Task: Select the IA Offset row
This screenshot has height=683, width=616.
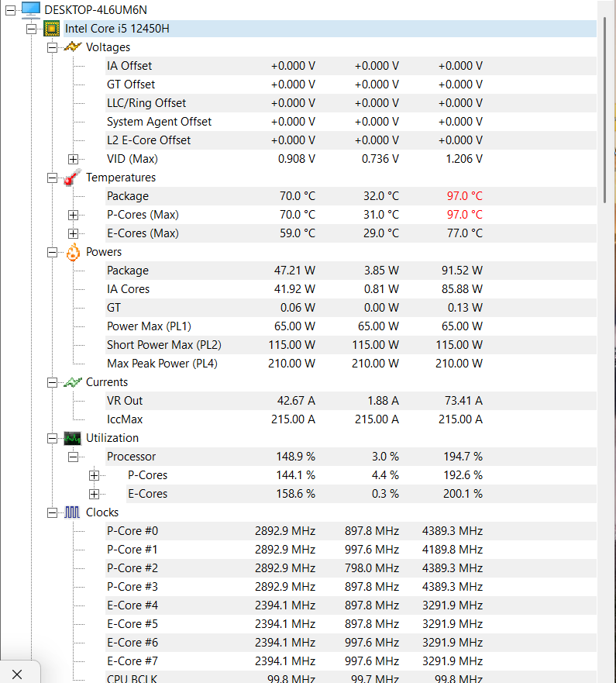Action: (x=350, y=66)
